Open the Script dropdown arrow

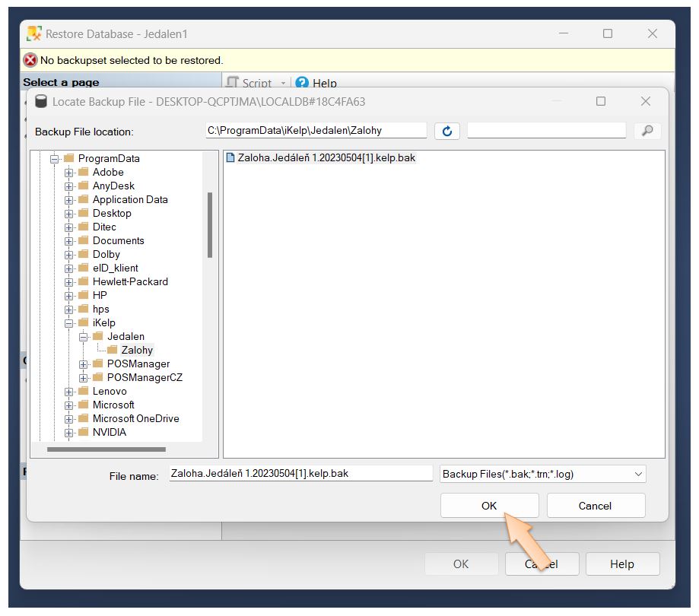click(283, 84)
